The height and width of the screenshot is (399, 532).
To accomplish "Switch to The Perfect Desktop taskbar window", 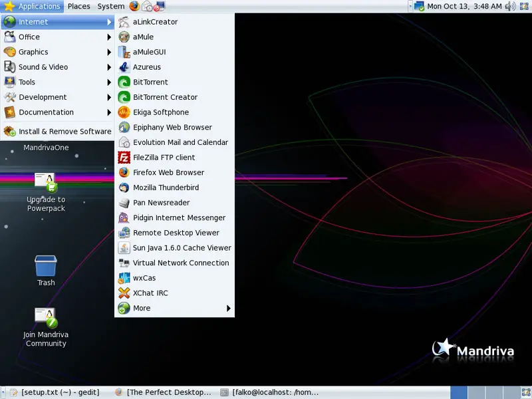I will pos(164,392).
